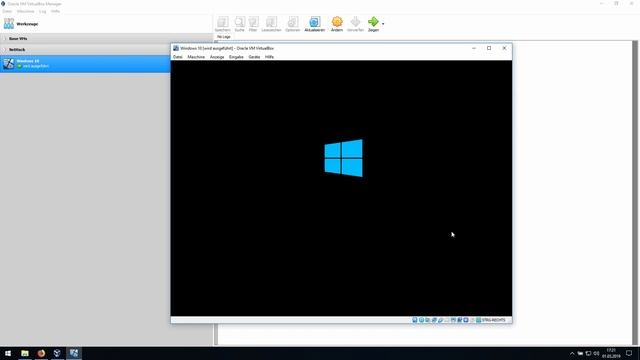Image resolution: width=640 pixels, height=360 pixels.
Task: Open the Datei menu in VirtualBox Manager
Action: (7, 11)
